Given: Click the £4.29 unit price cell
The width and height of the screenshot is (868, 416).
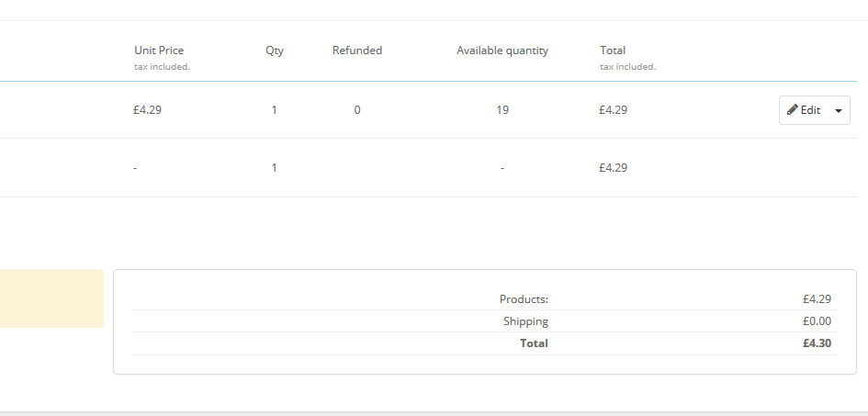Looking at the screenshot, I should tap(148, 110).
